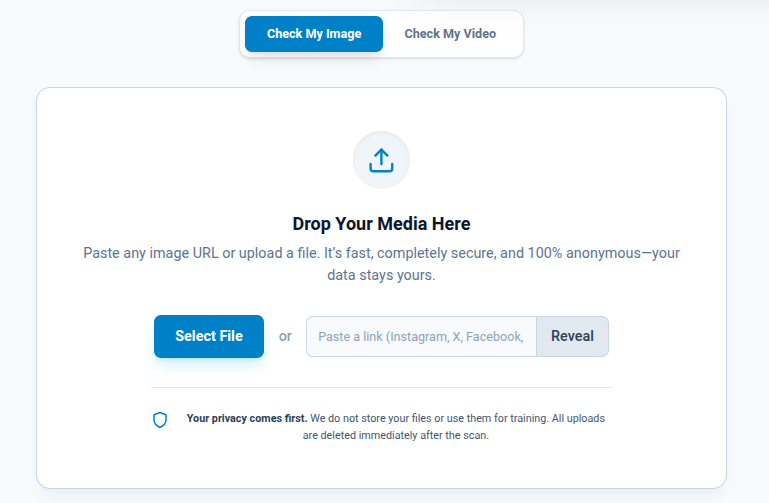
Task: Click the Drop Your Media Here heading
Action: click(x=381, y=224)
